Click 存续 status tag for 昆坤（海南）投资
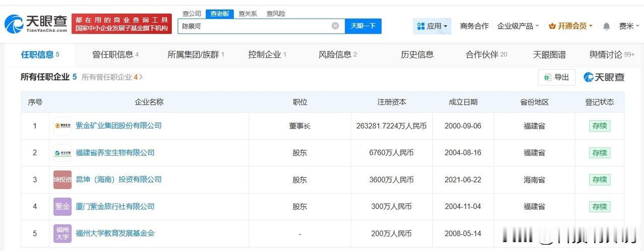The height and width of the screenshot is (251, 644). [x=600, y=180]
